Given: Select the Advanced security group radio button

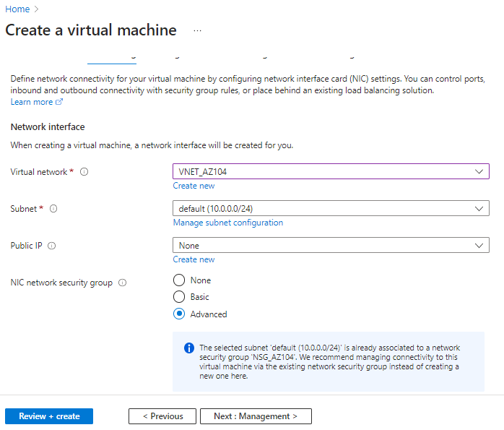Looking at the screenshot, I should (179, 314).
